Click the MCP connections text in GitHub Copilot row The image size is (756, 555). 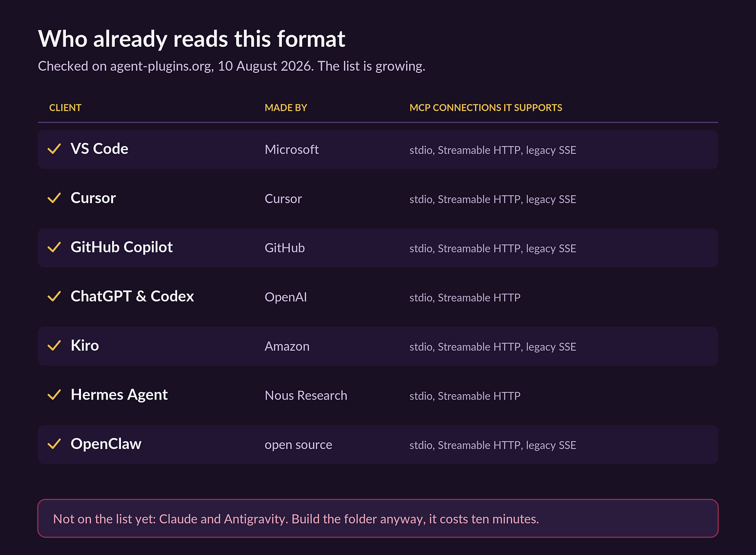point(493,248)
